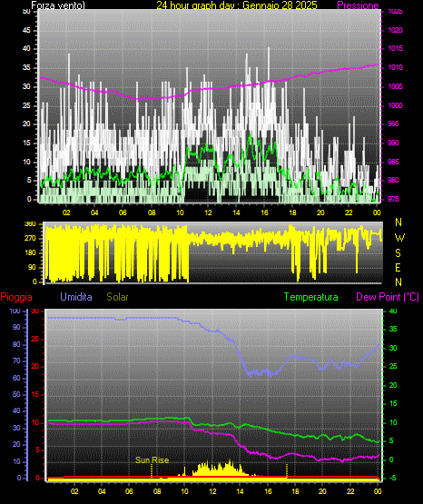This screenshot has height=504, width=423.
Task: Click the 20 hour tick on bottom graph
Action: pos(322,491)
